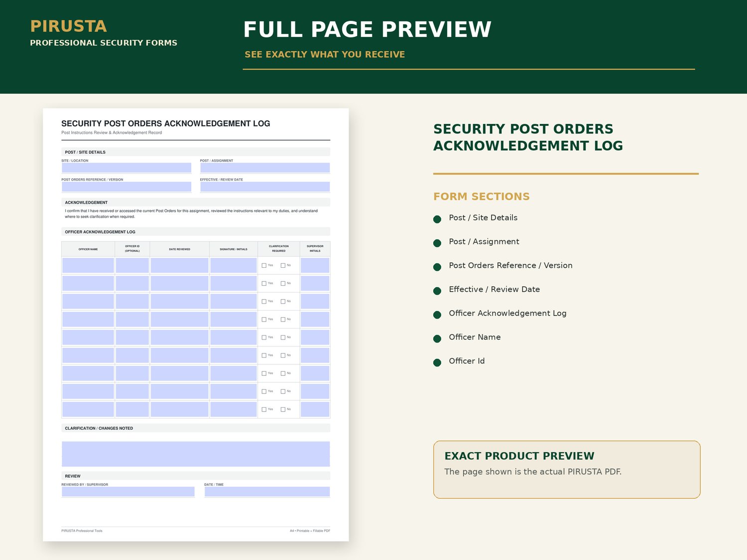The image size is (747, 560).
Task: Select 'Post / Assignment' list item
Action: click(484, 241)
